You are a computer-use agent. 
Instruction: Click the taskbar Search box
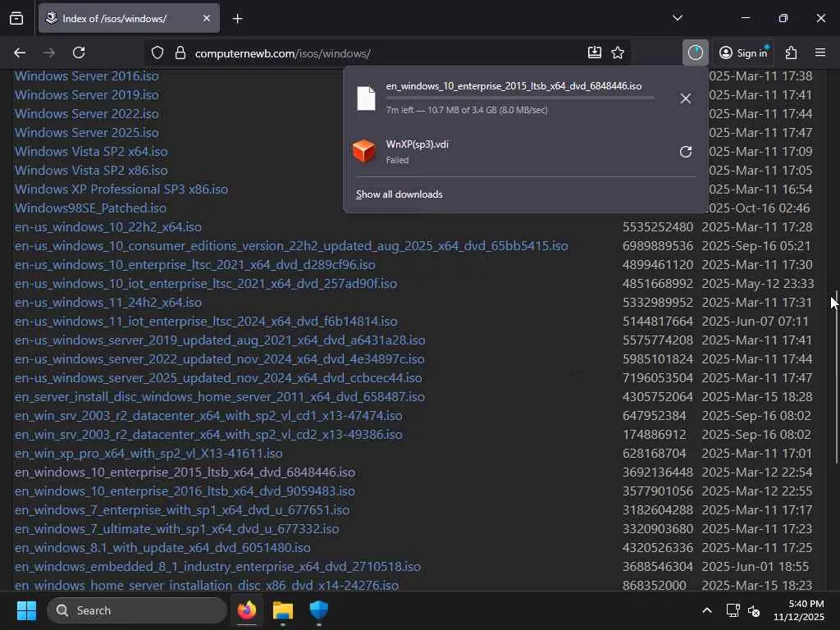pos(137,610)
